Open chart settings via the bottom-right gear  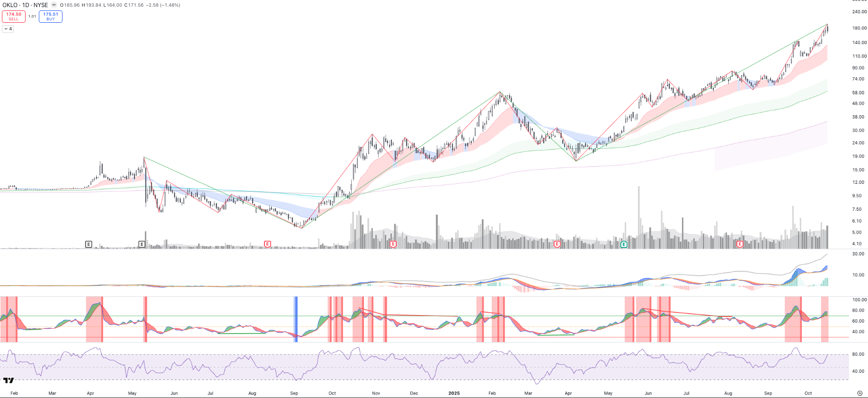pos(860,393)
